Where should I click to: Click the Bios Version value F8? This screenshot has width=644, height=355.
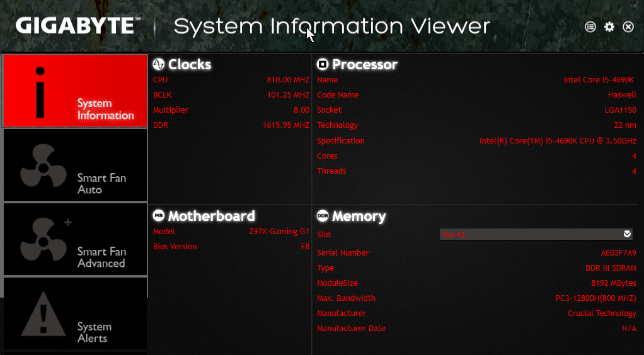pyautogui.click(x=305, y=247)
